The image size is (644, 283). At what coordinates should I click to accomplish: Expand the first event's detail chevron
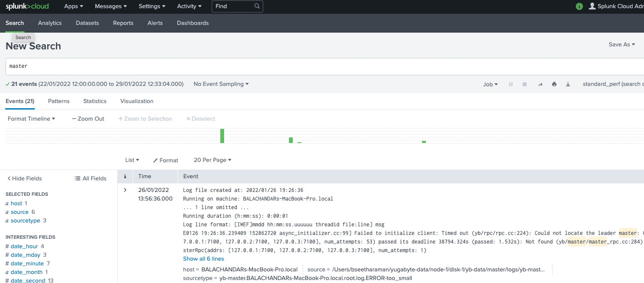coord(125,190)
